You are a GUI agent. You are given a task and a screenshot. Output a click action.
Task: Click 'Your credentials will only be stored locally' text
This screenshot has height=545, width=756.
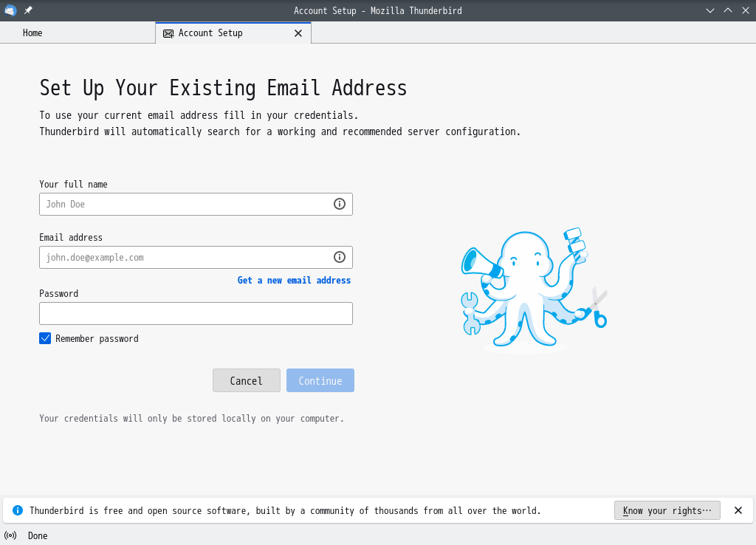tap(191, 419)
